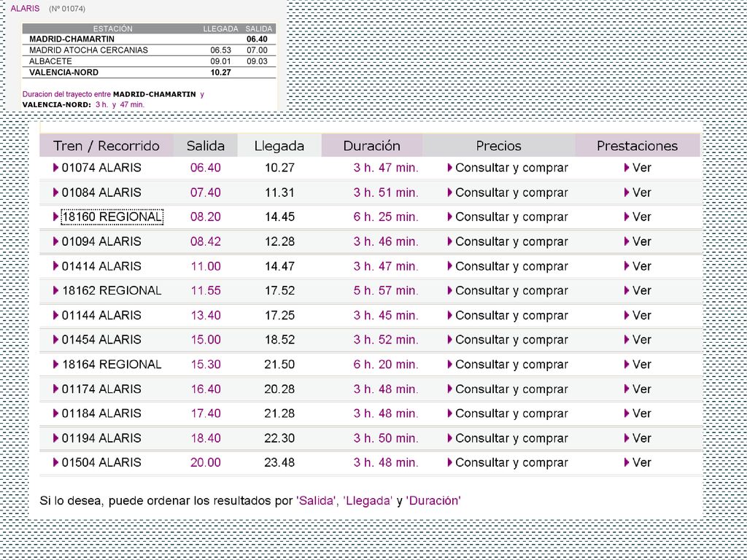The height and width of the screenshot is (560, 747).
Task: Consultar y comprar for the 20.00 train
Action: [511, 462]
